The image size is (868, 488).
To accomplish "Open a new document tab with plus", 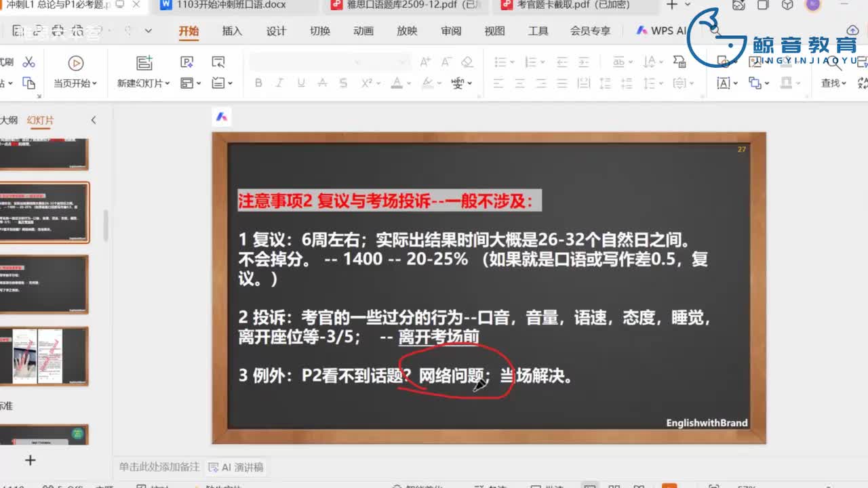I will coord(671,5).
